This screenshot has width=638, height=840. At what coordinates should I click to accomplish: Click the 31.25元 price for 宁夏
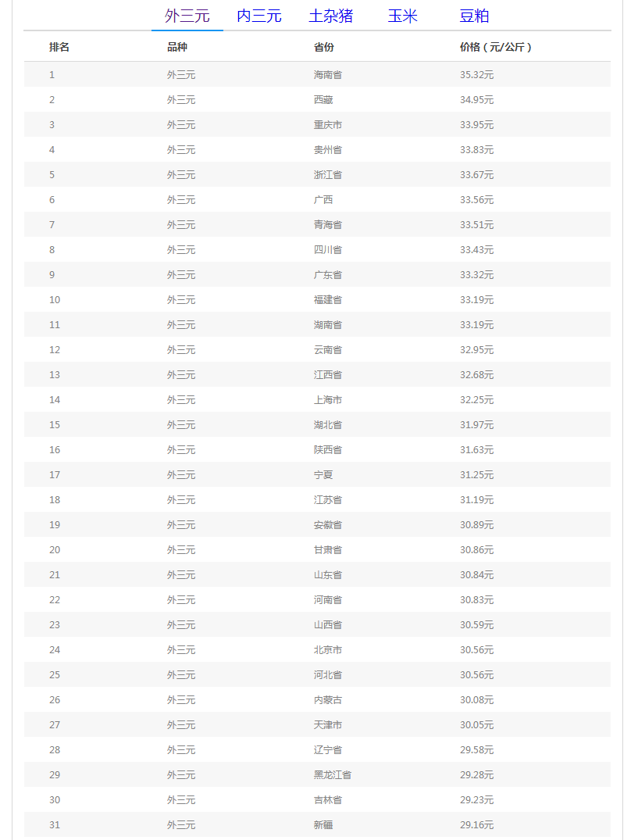476,475
